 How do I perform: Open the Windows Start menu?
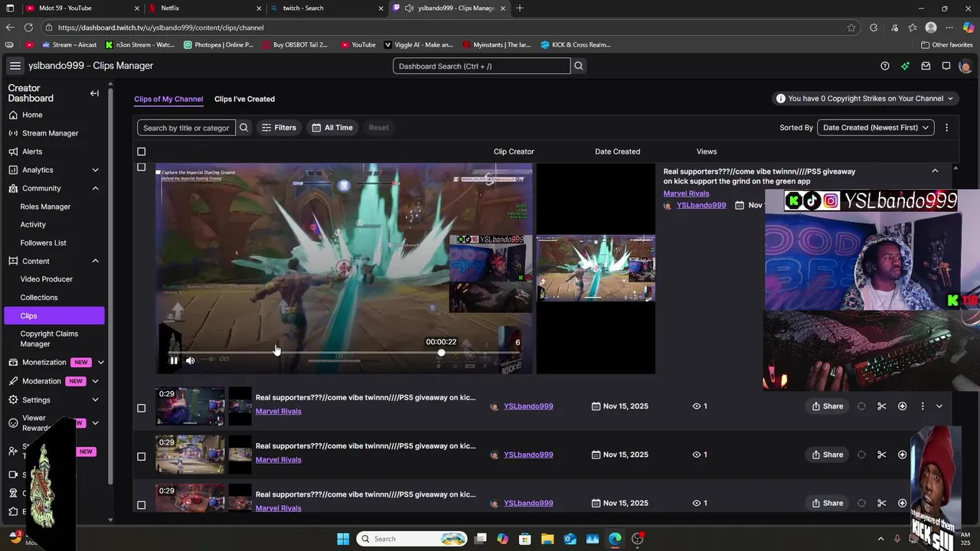tap(343, 539)
